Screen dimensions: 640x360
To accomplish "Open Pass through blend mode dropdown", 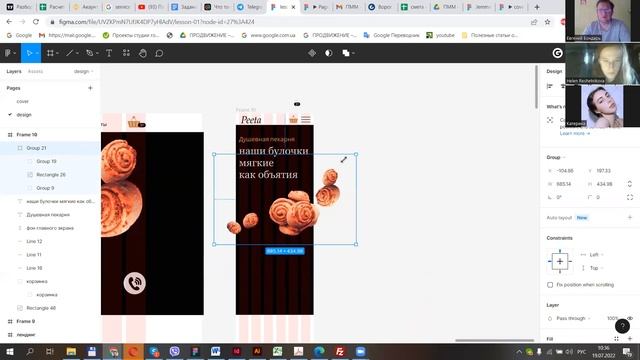I will coord(573,318).
